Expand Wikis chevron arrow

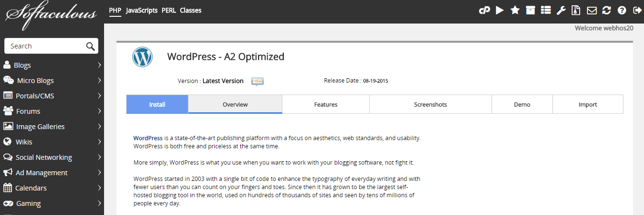point(99,142)
